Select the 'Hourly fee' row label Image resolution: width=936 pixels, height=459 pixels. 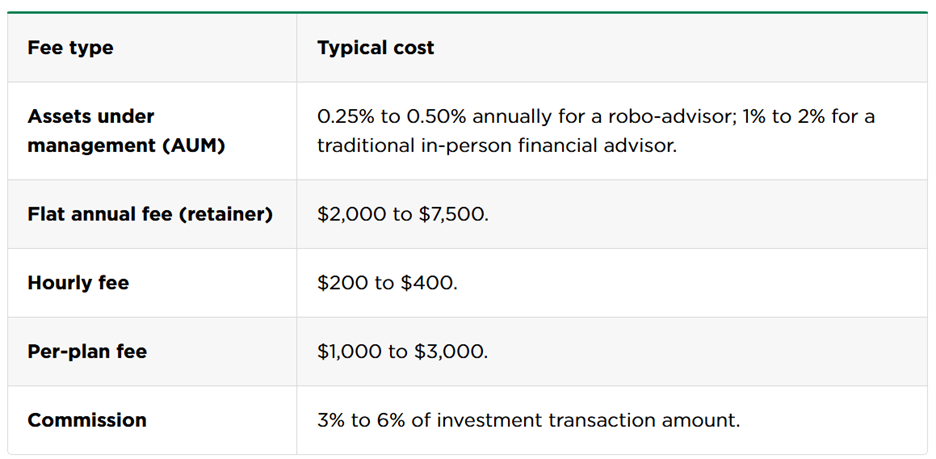pos(78,283)
